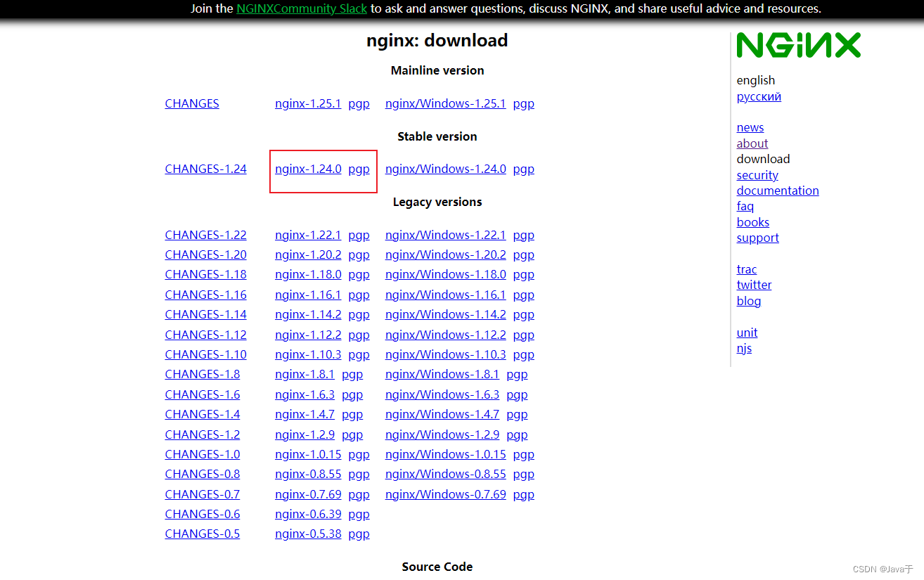Download nginx/Windows-1.8.1

pos(442,374)
